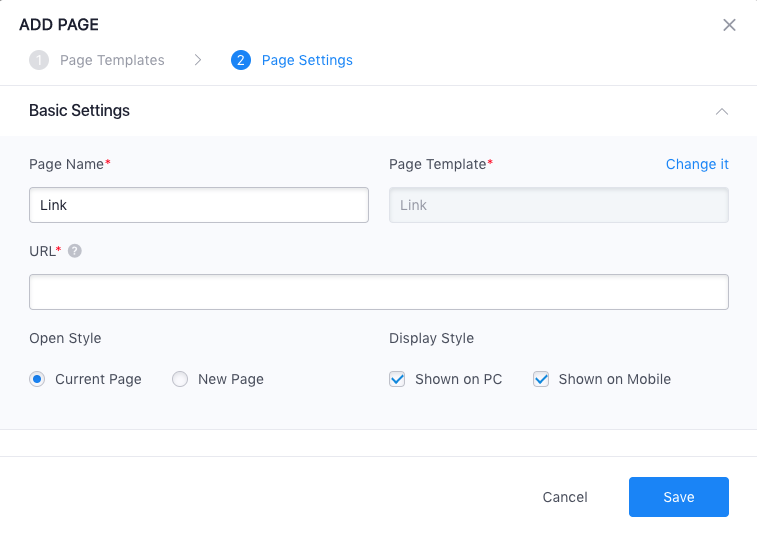
Task: Go back to Page Templates step
Action: coord(112,60)
